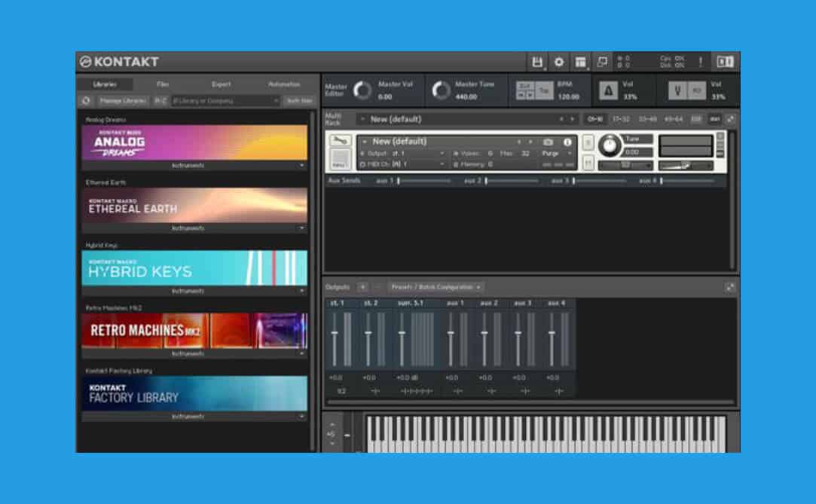This screenshot has height=504, width=816.
Task: Click the Instr Nav button
Action: tap(299, 100)
